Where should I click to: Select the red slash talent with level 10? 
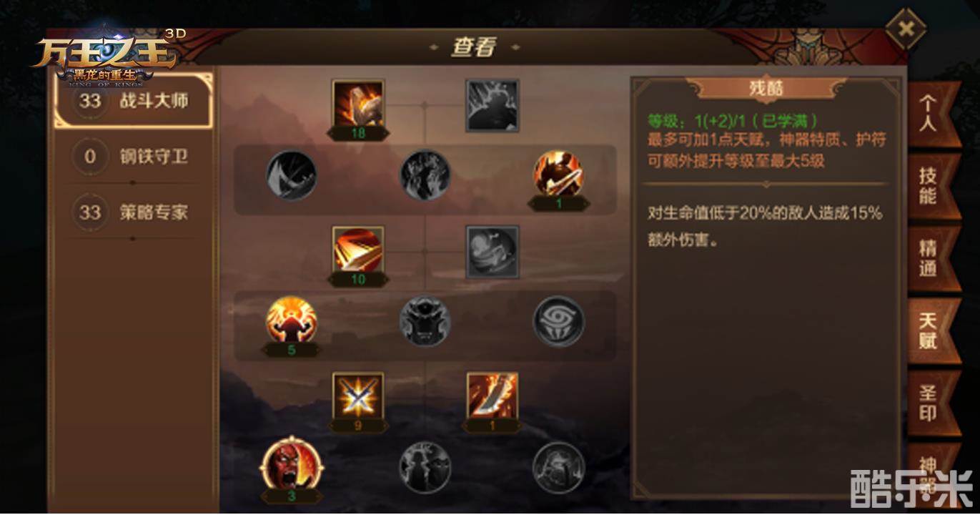(x=359, y=250)
